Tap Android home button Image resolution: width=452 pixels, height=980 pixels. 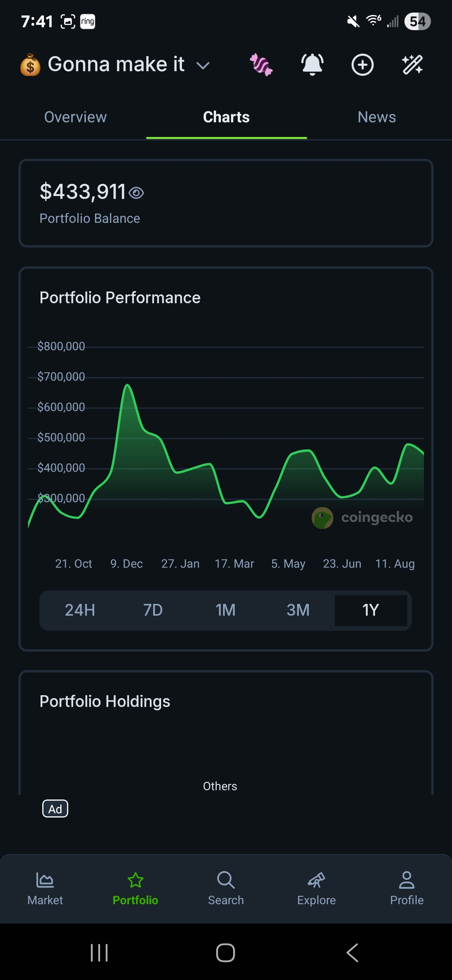point(226,953)
